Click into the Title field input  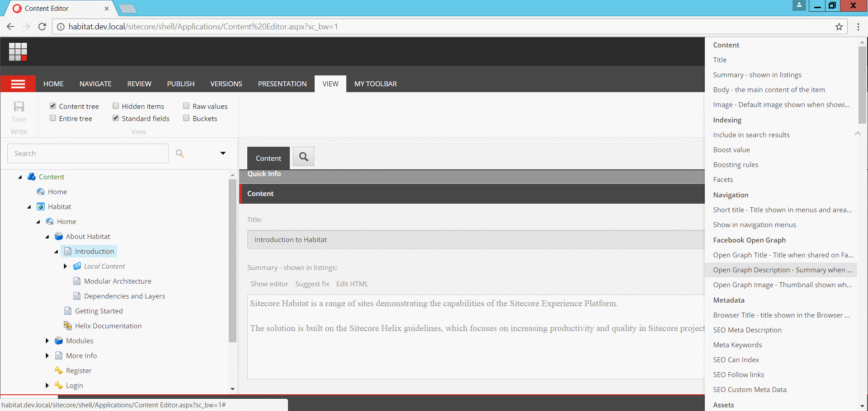pyautogui.click(x=476, y=240)
